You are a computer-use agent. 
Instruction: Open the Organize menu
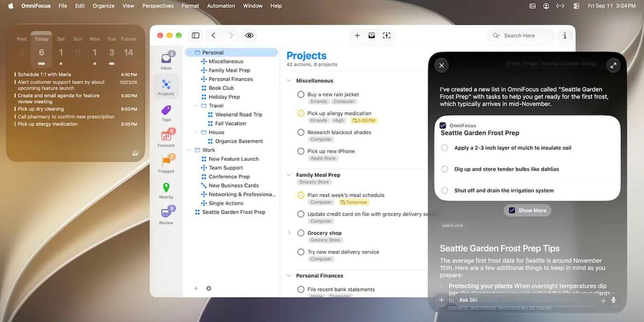click(103, 6)
